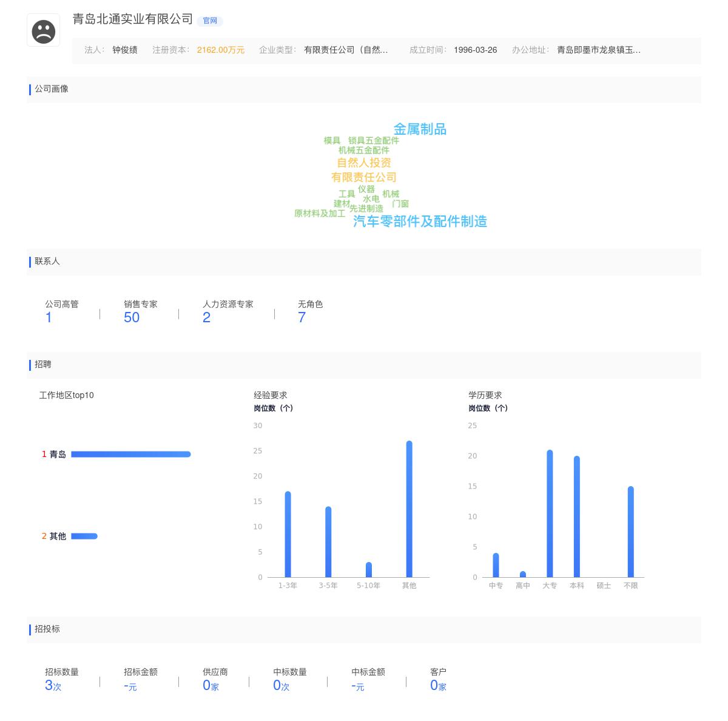Click the 1-3年 experience bar

coord(288,534)
